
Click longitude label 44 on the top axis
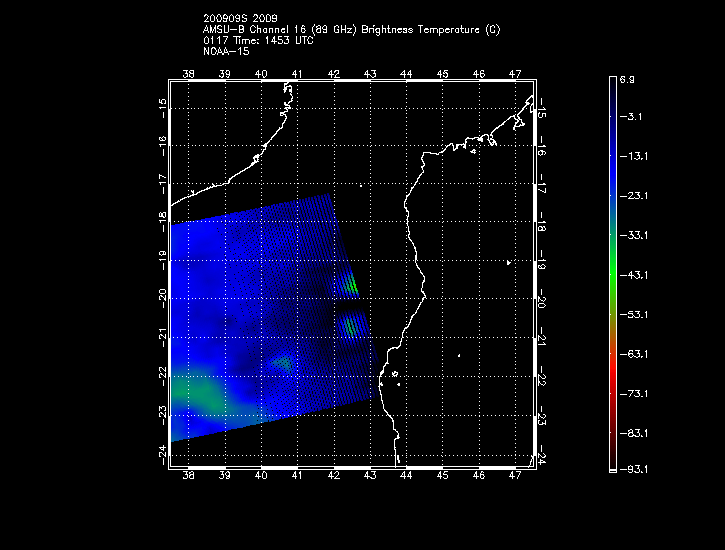[x=406, y=74]
